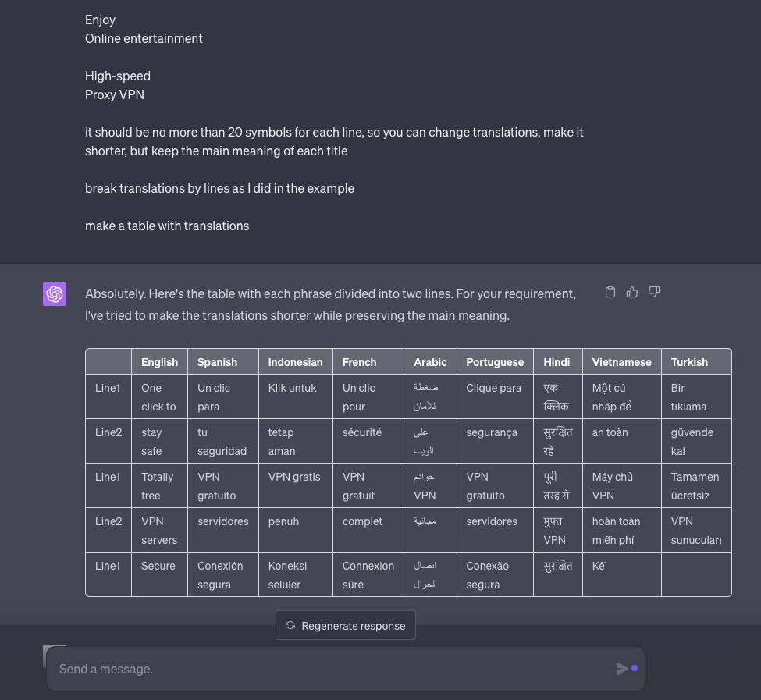Click the 'make a table with translations' text
This screenshot has width=761, height=700.
point(167,226)
